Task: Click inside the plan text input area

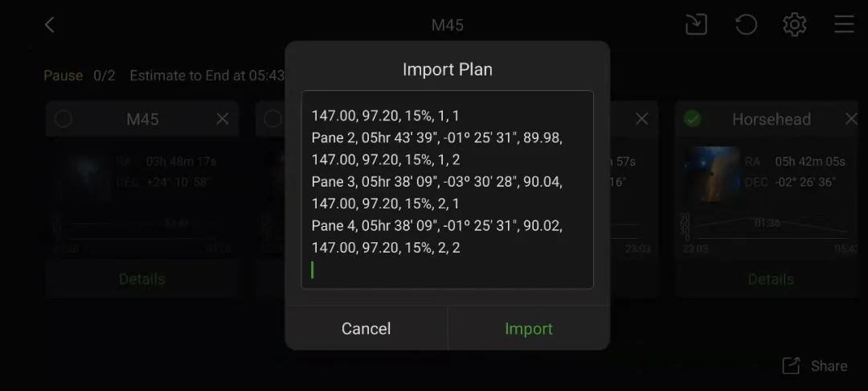Action: 447,189
